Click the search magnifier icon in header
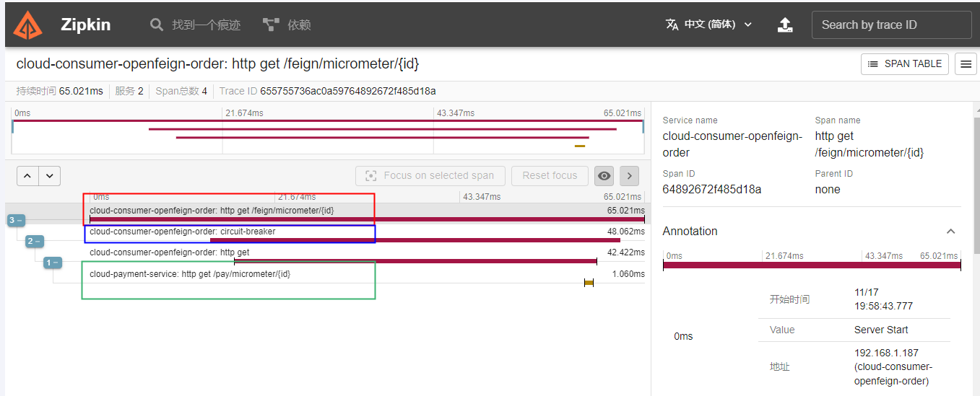 coord(157,25)
